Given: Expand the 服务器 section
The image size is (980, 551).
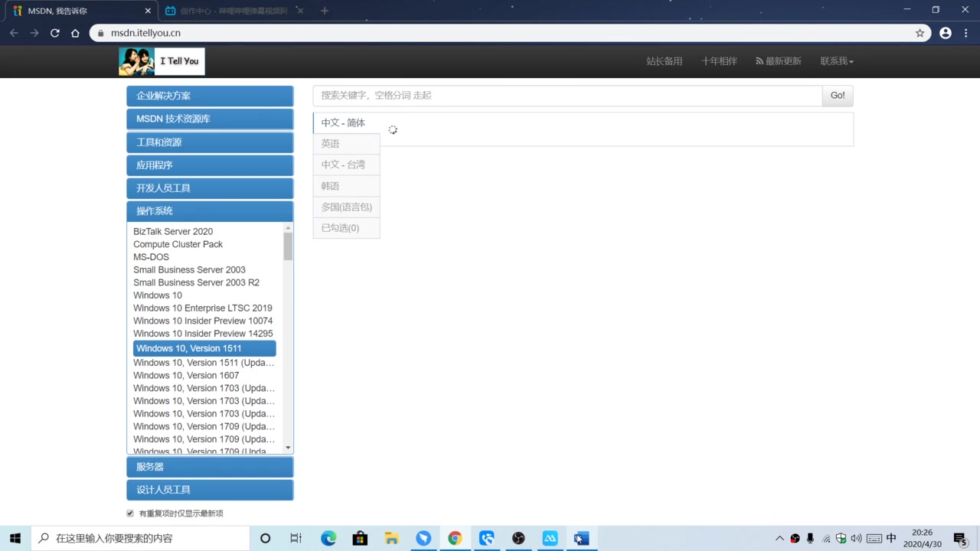Looking at the screenshot, I should pos(210,467).
